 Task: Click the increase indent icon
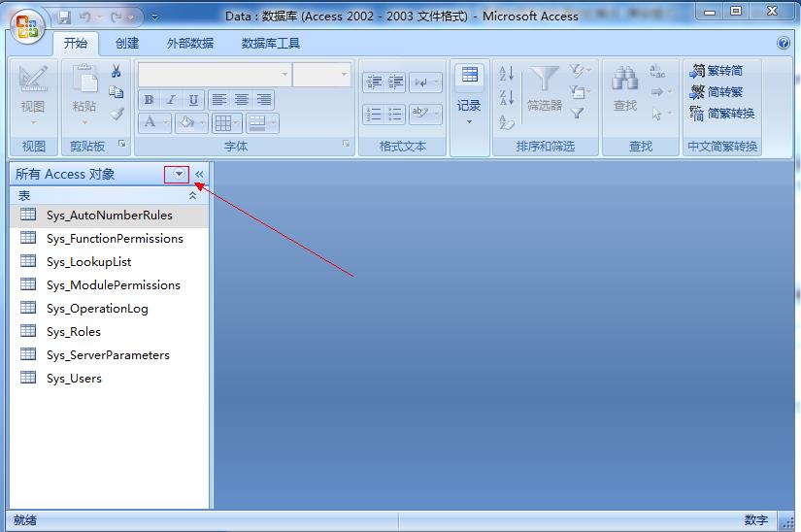tap(395, 82)
